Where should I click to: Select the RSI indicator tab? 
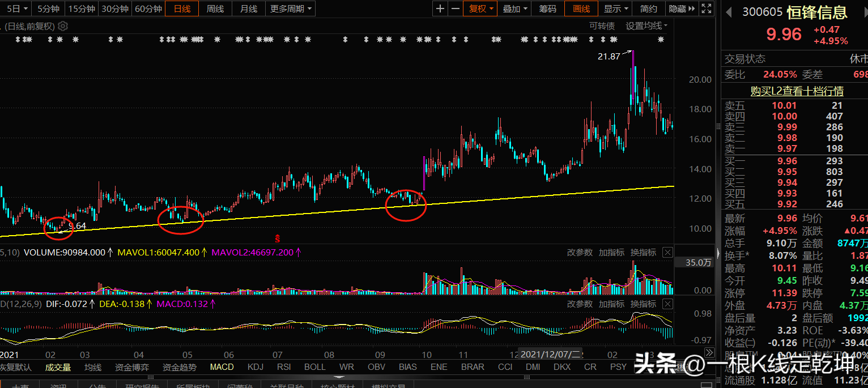point(284,367)
